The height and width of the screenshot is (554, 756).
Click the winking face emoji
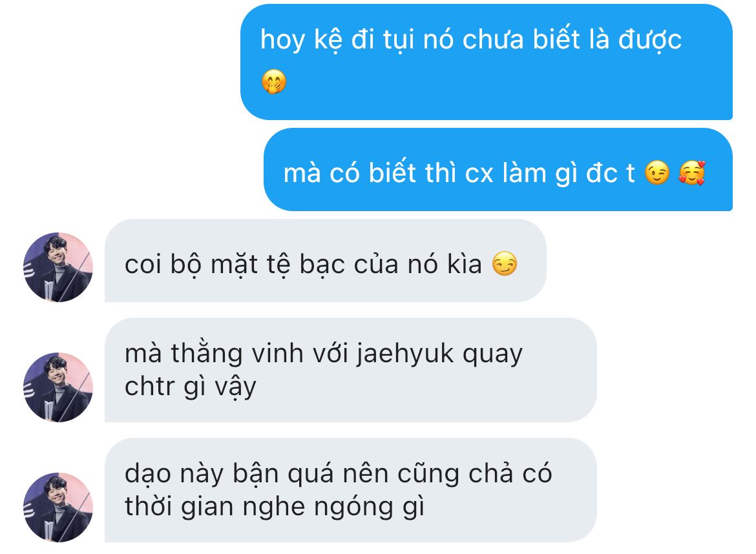coord(658,173)
